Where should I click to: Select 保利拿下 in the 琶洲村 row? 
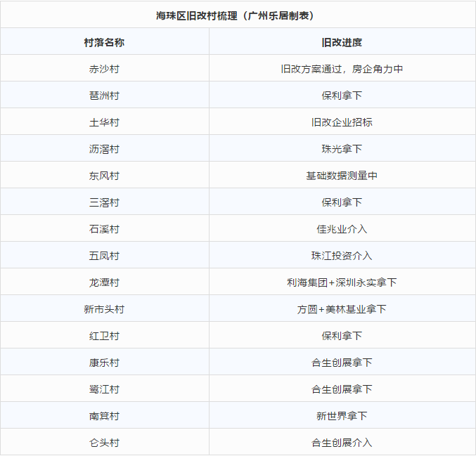tap(342, 96)
